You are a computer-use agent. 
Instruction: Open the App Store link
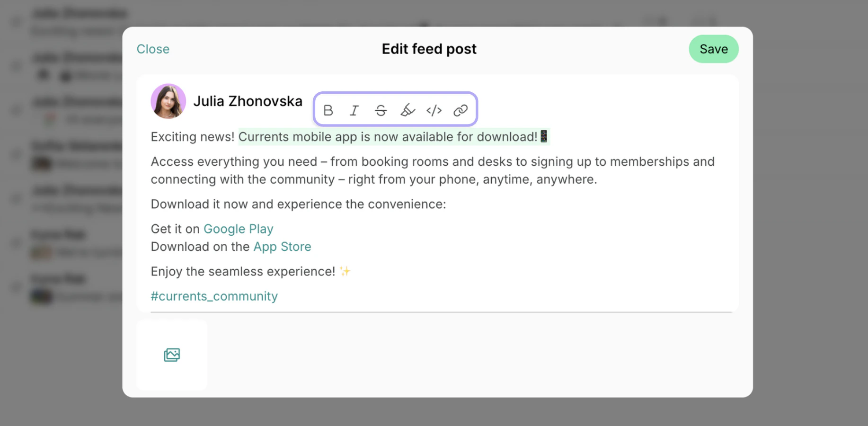(x=282, y=247)
